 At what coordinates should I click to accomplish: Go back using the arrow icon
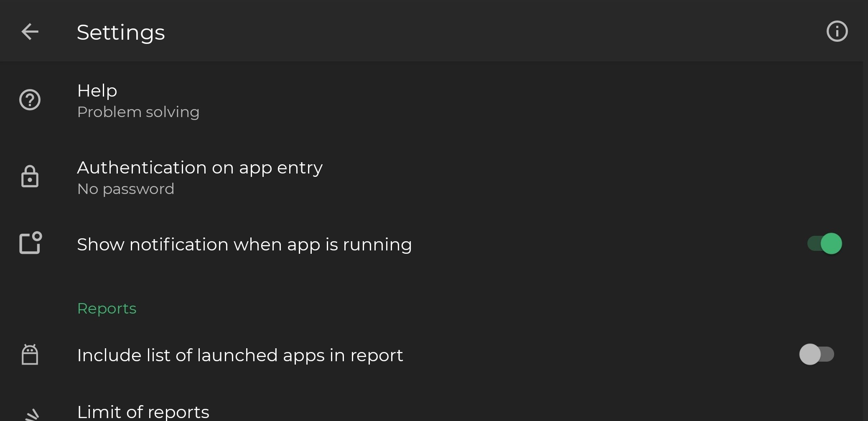(x=30, y=32)
